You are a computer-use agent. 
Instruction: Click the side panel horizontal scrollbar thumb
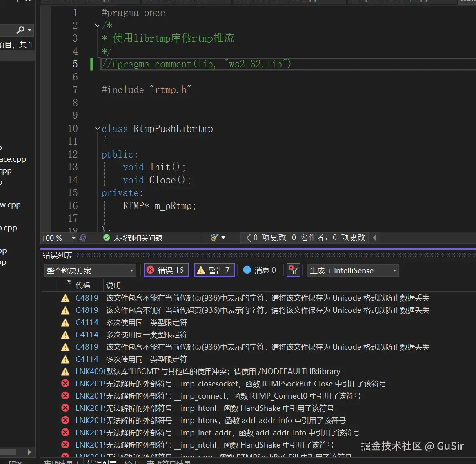8,452
